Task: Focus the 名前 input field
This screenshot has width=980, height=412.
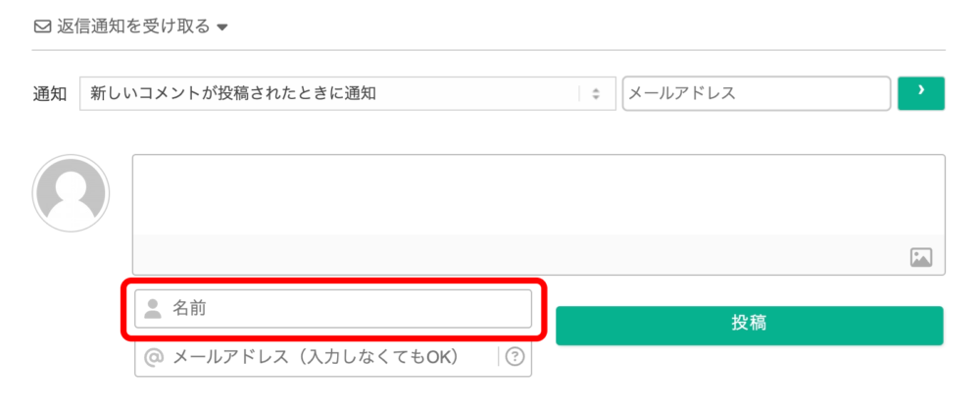Action: click(x=333, y=308)
